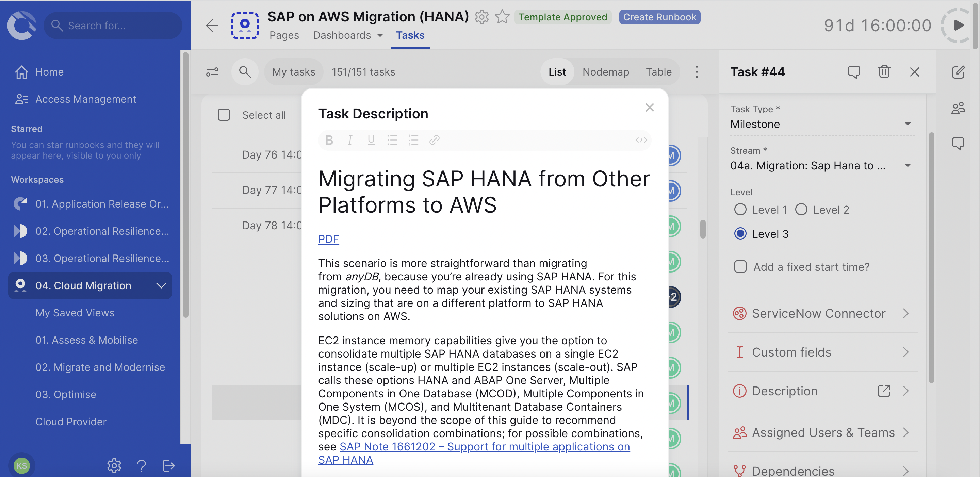Apply italic formatting to the description text
980x477 pixels.
click(x=350, y=140)
